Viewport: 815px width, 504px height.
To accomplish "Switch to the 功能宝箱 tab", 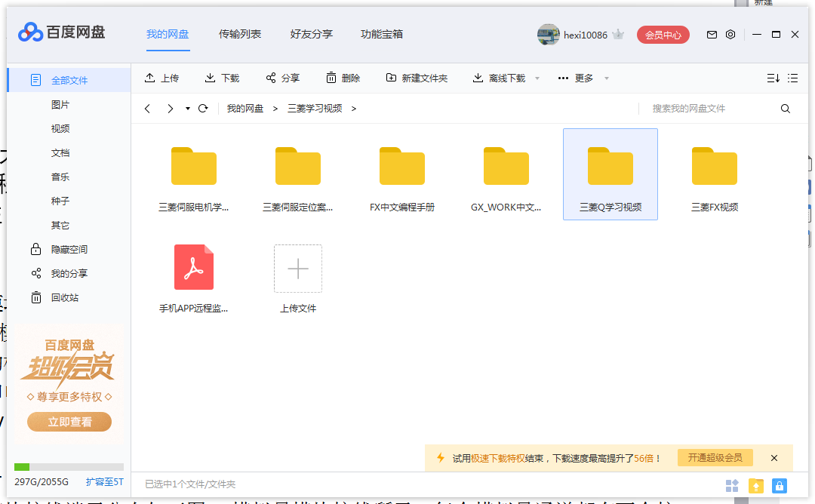I will coord(383,34).
